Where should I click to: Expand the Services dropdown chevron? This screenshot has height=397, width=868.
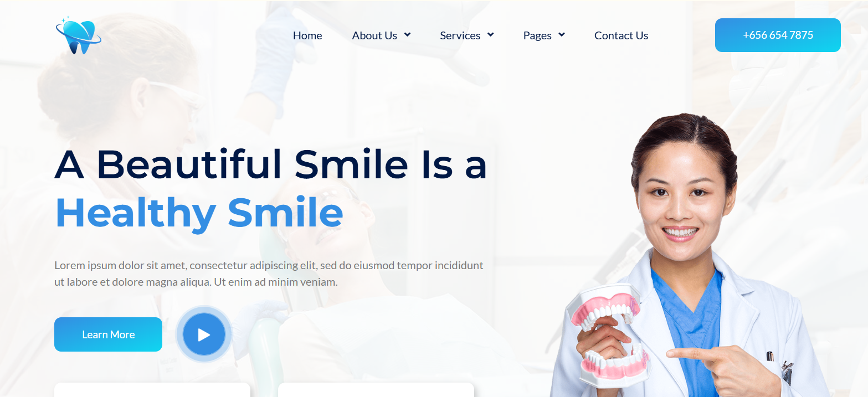pos(490,35)
